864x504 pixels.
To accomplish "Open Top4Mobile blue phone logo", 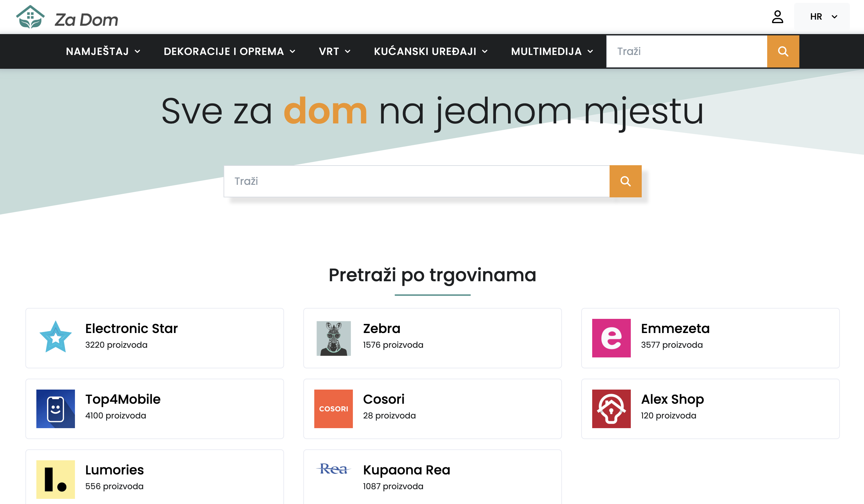I will (x=56, y=409).
